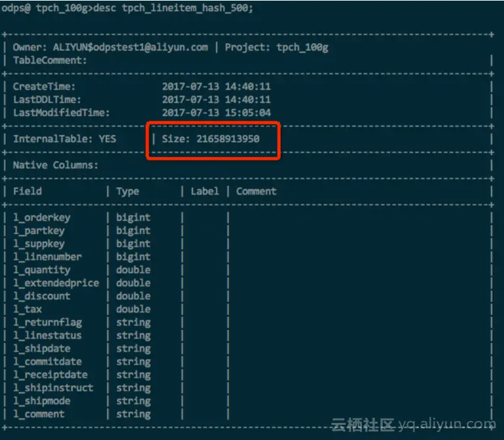
Task: Click the field name 'l_linenumber'
Action: pos(47,257)
